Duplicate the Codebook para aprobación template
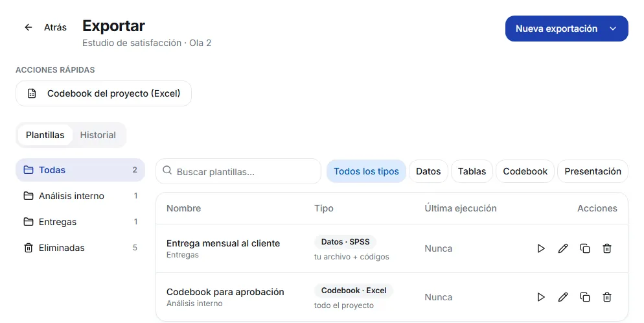The image size is (644, 323). 585,296
